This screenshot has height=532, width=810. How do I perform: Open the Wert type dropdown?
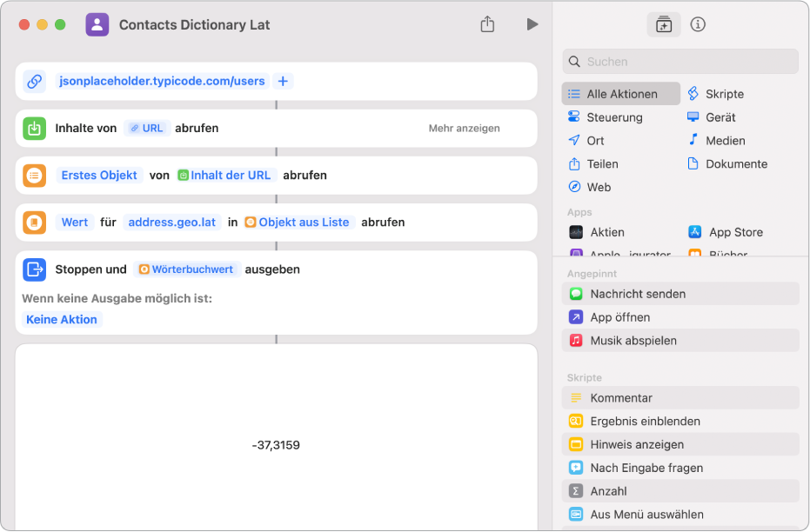[75, 223]
